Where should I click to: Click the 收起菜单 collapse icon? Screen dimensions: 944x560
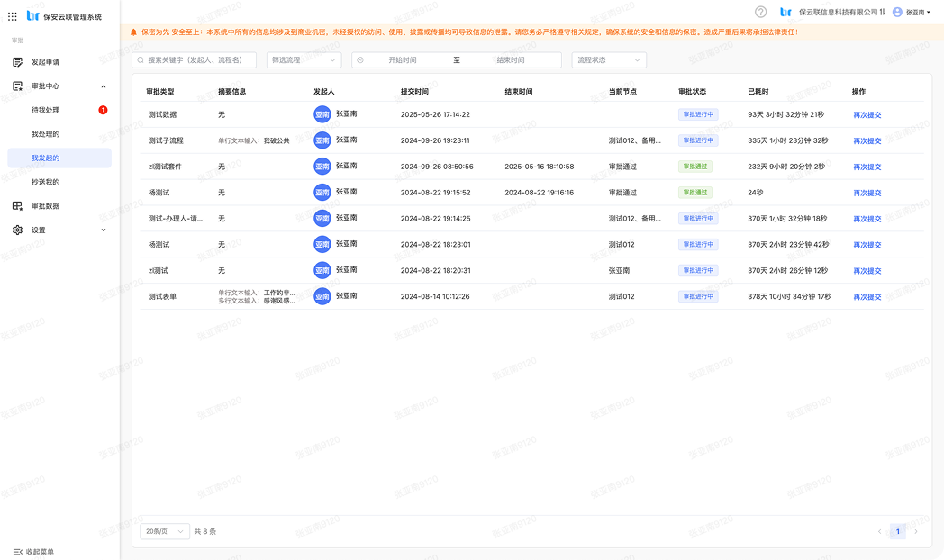[17, 552]
